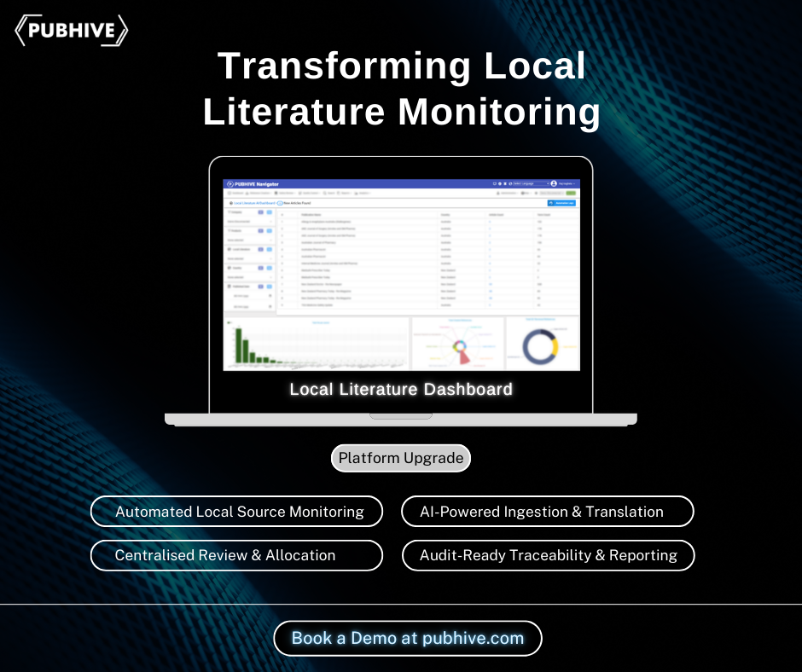The height and width of the screenshot is (672, 802).
Task: Click the yellow segment of the donut chart
Action: (x=555, y=348)
